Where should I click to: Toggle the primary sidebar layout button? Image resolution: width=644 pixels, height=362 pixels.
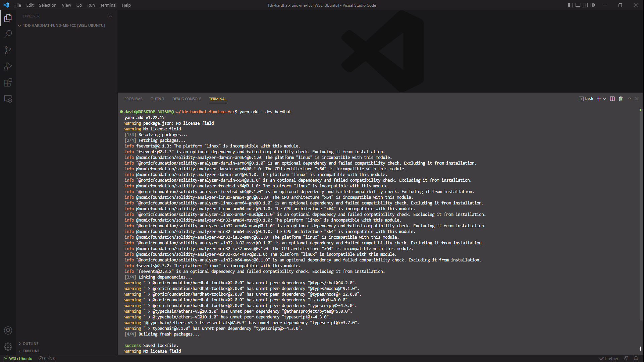click(570, 5)
